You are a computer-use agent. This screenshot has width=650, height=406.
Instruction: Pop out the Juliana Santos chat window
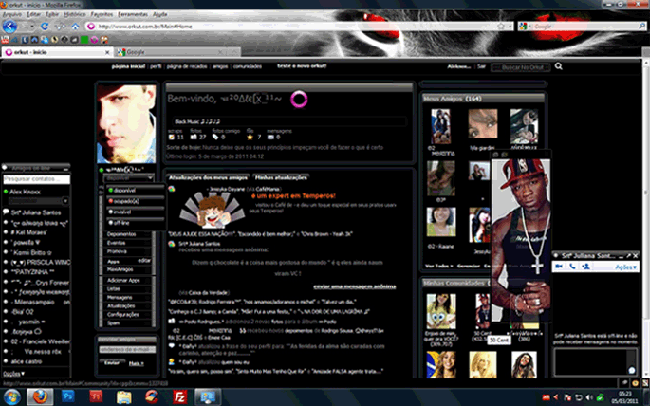628,255
